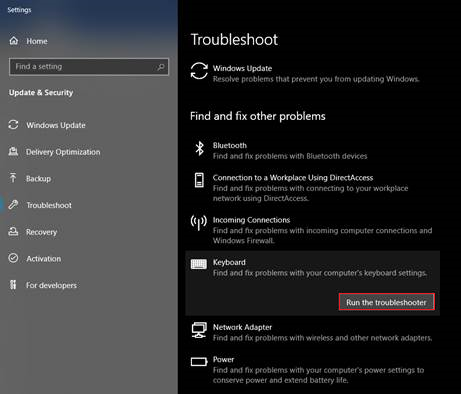
Task: Click "Resolve problems that prevent you from updating" text
Action: (x=316, y=79)
